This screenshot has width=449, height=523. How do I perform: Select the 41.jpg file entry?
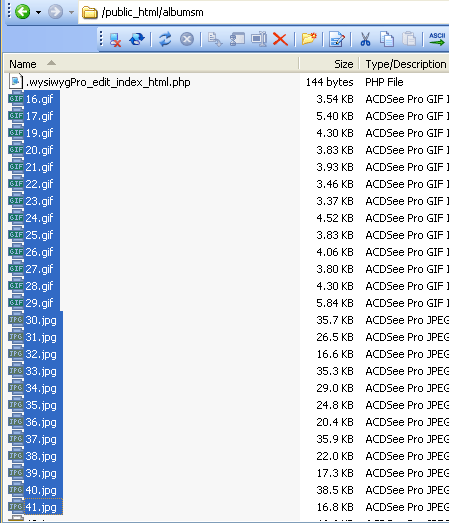click(41, 507)
